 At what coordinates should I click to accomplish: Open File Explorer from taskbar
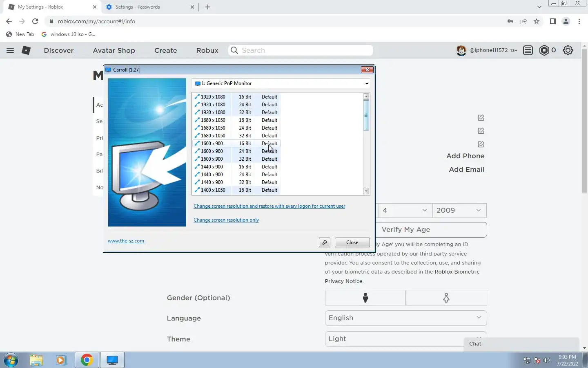click(x=36, y=360)
